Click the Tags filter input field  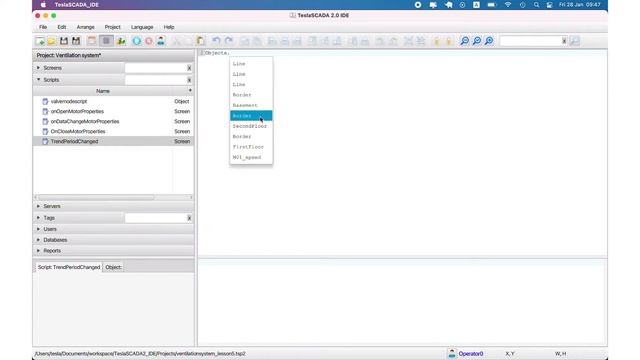[x=156, y=218]
